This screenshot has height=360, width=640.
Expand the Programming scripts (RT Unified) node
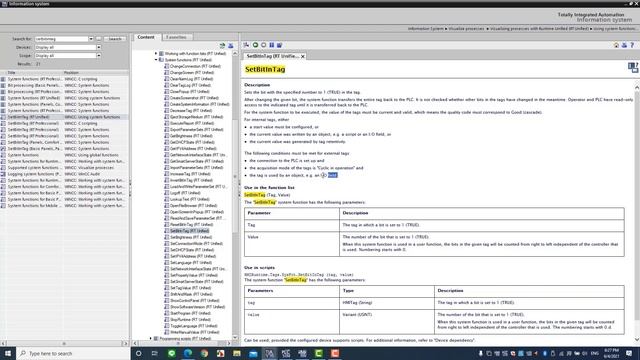click(151, 338)
